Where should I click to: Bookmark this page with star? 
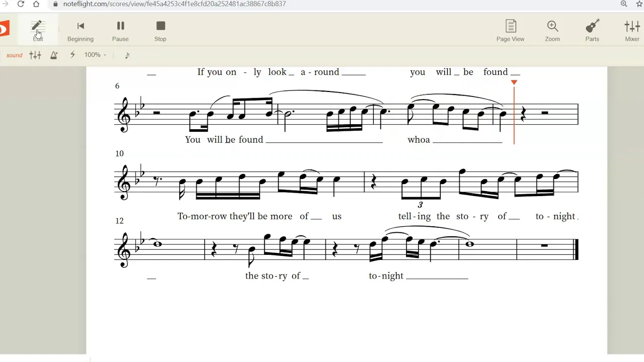click(x=639, y=4)
